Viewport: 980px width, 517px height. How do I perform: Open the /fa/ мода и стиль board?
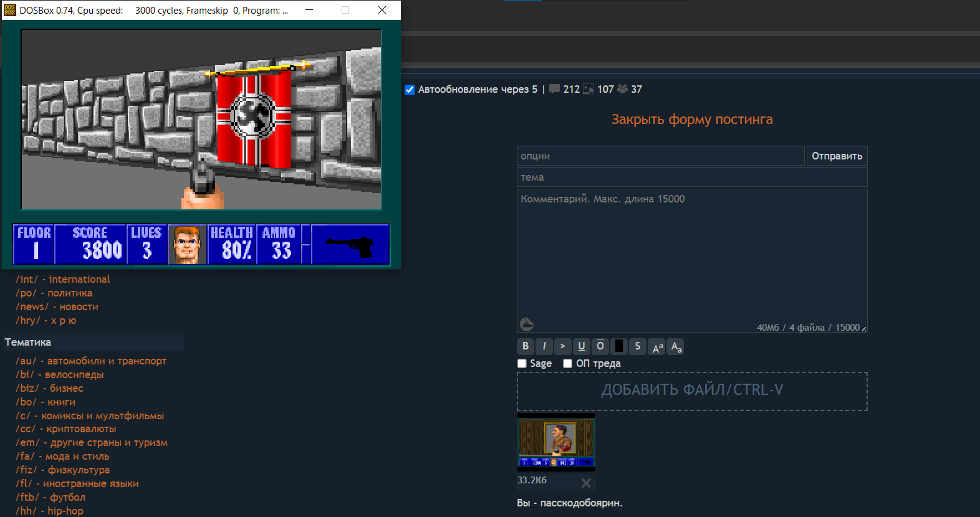[62, 456]
